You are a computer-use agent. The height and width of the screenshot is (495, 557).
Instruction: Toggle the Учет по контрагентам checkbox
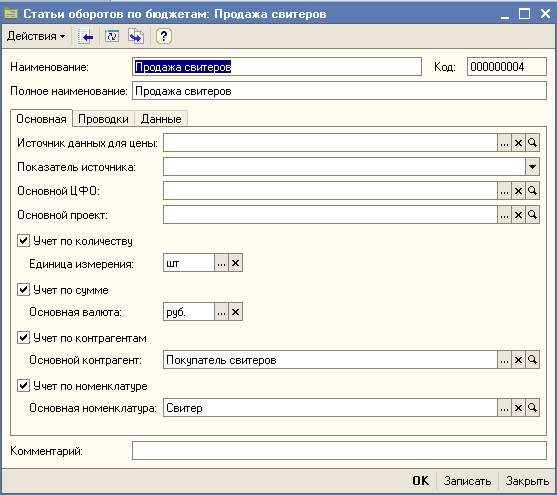23,338
